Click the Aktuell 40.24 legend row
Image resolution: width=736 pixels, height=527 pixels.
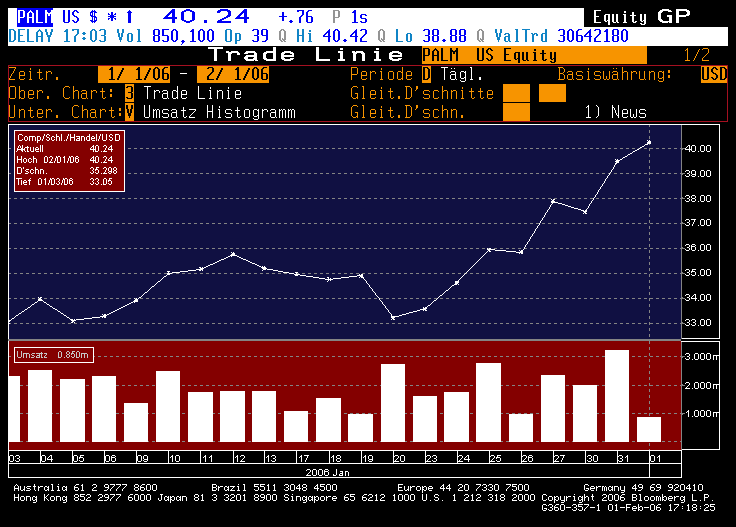point(65,149)
